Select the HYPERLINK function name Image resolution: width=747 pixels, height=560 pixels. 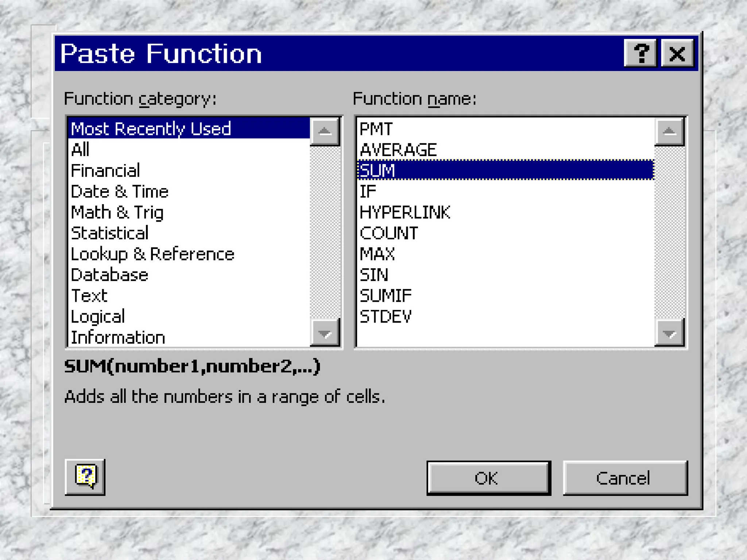click(x=405, y=213)
